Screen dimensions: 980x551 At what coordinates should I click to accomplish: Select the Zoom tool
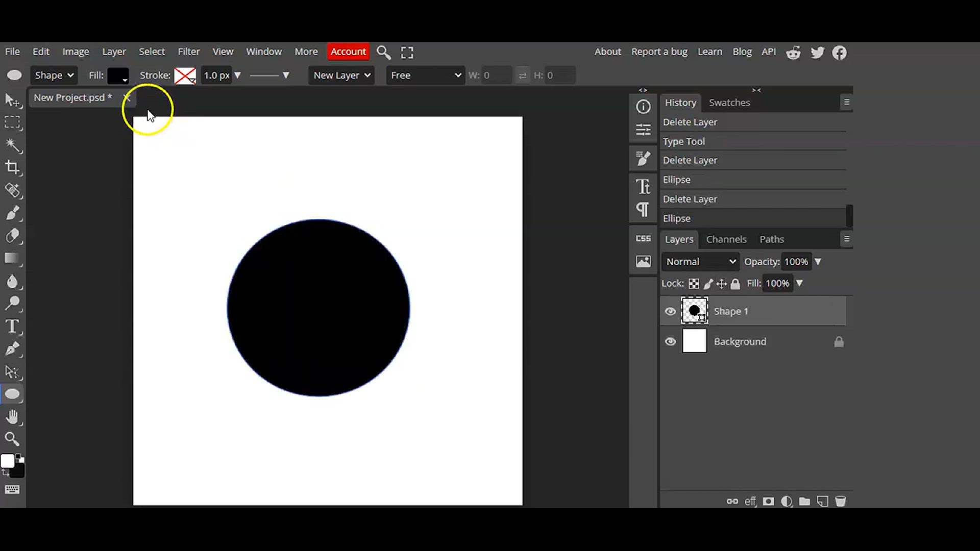(x=13, y=439)
